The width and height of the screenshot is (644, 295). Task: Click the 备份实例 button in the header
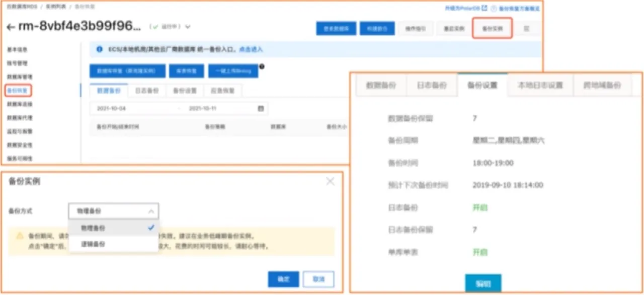coord(493,29)
